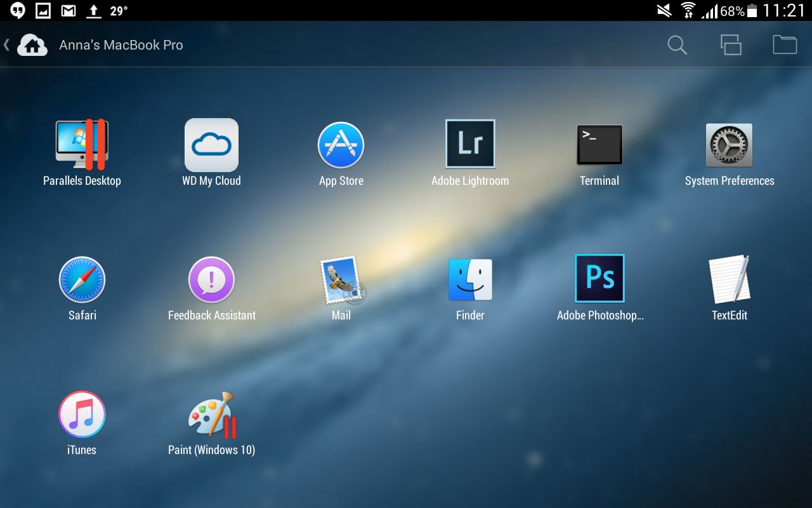Open the App Store
This screenshot has height=508, width=812.
(x=341, y=145)
